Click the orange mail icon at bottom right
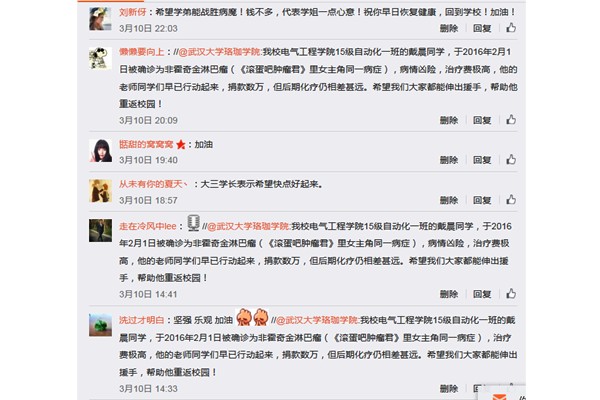Viewport: 600px width, 400px height. point(499,397)
